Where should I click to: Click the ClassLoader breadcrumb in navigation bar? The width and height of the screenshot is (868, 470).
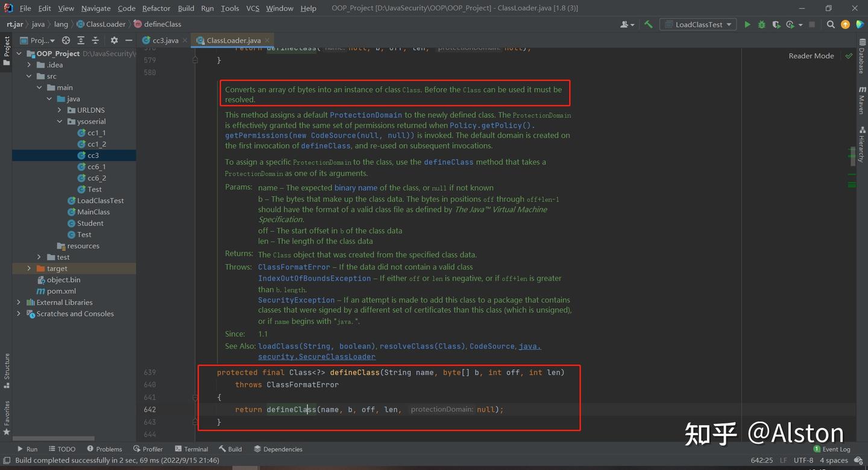[x=101, y=24]
